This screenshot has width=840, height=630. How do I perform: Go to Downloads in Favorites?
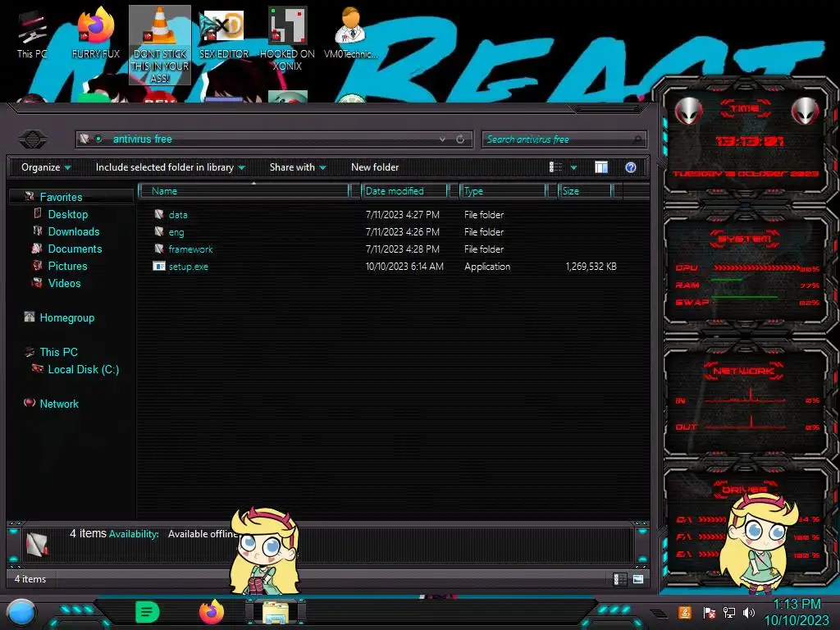pyautogui.click(x=73, y=231)
